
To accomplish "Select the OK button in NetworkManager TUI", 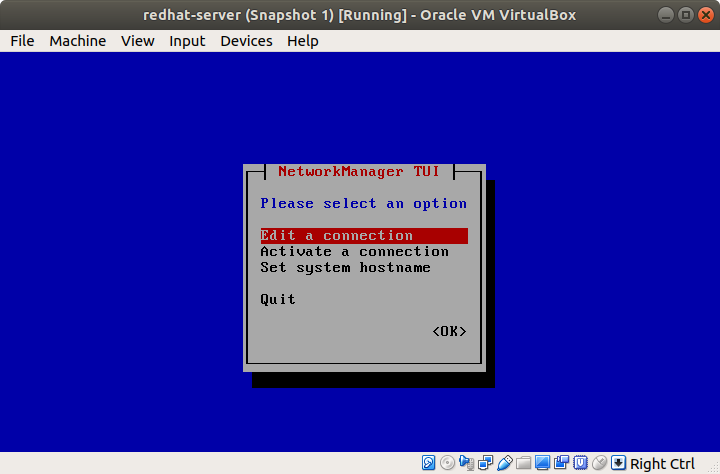I will (x=449, y=331).
